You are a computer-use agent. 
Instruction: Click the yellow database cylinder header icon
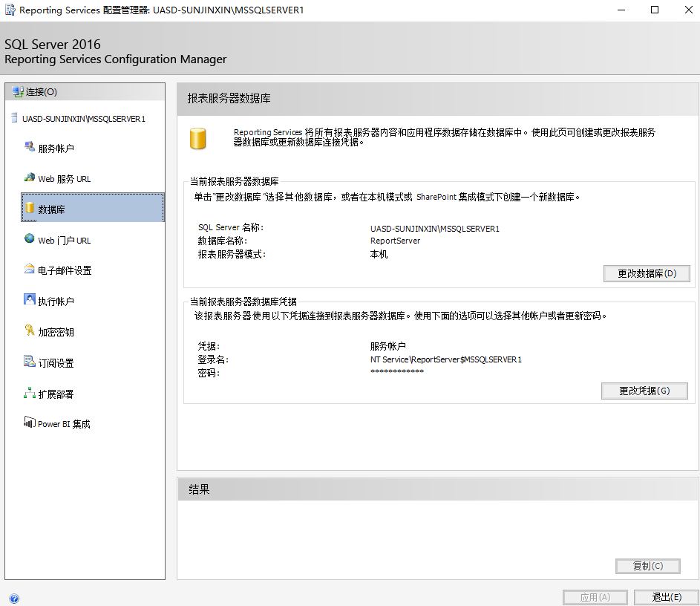coord(197,137)
